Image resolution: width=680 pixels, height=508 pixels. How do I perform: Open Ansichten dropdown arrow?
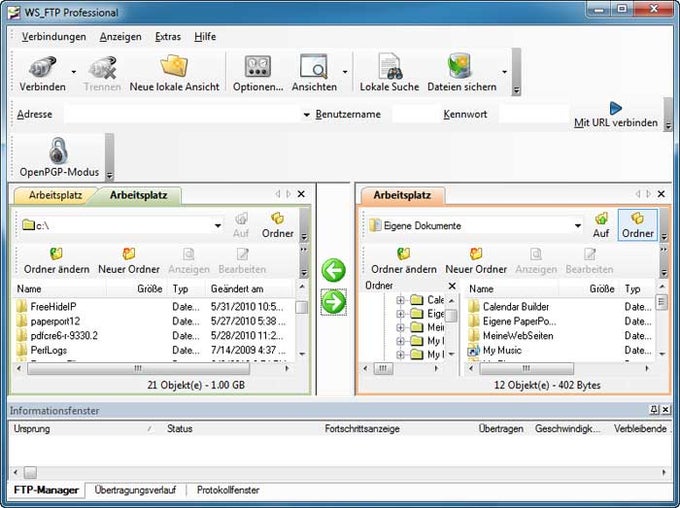[x=345, y=72]
